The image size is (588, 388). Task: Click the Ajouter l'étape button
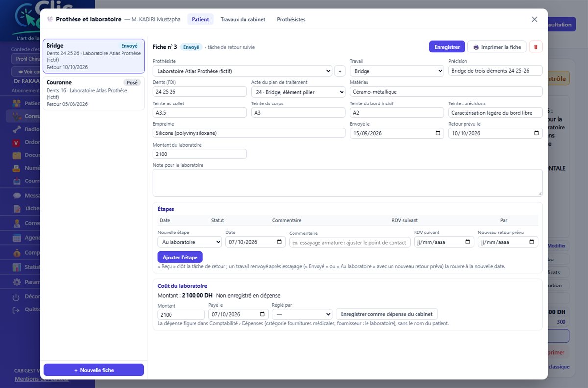[180, 258]
